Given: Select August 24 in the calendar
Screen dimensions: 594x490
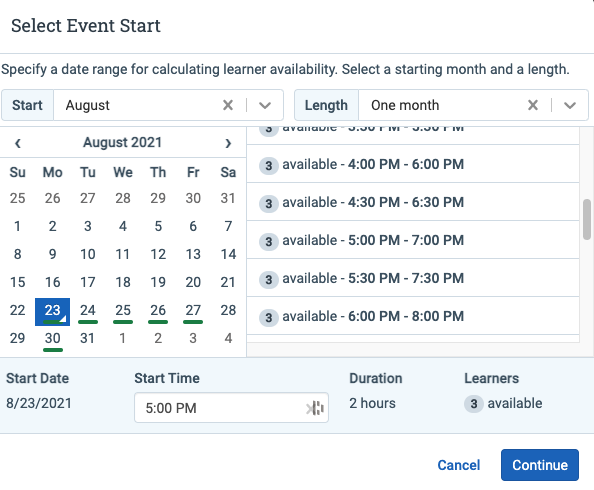Looking at the screenshot, I should click(x=88, y=312).
